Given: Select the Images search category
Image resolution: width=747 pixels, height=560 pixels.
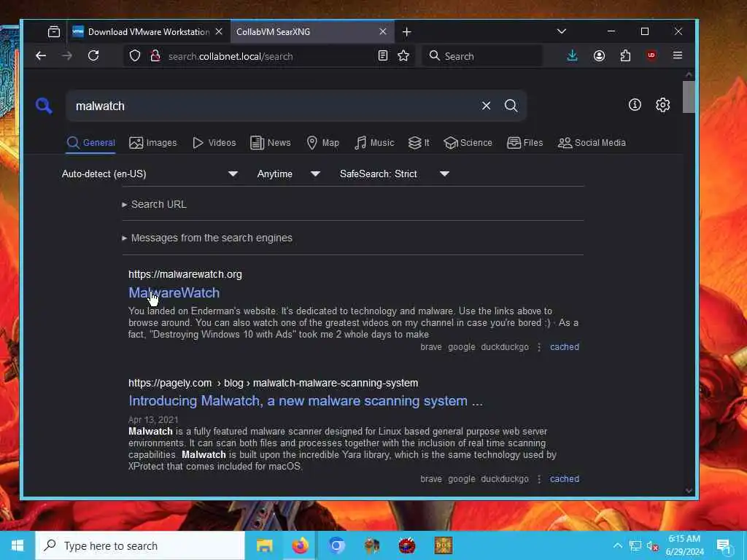Looking at the screenshot, I should coord(153,142).
